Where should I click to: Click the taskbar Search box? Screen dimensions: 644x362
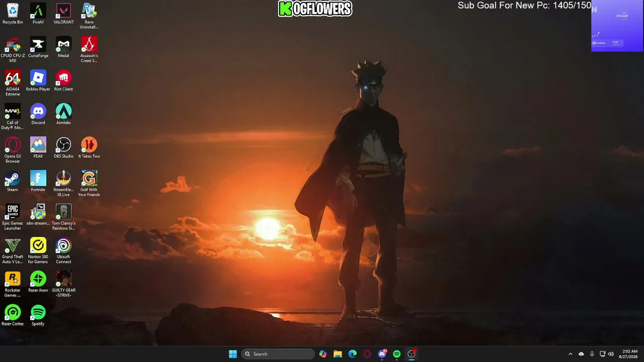click(278, 354)
